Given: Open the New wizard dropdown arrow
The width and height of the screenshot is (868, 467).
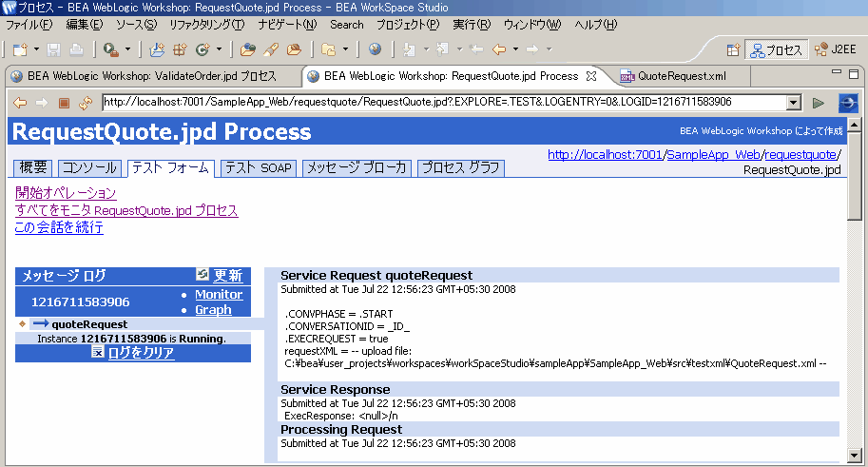Looking at the screenshot, I should tap(36, 49).
